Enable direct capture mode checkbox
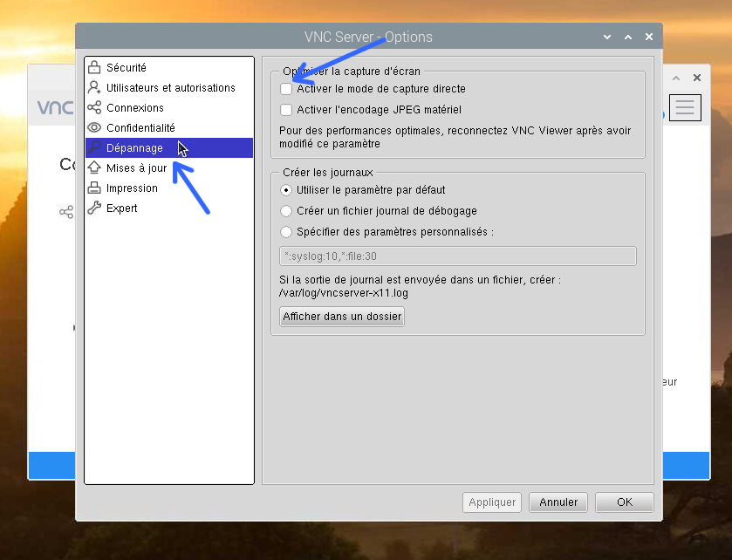Image resolution: width=732 pixels, height=560 pixels. (x=285, y=89)
